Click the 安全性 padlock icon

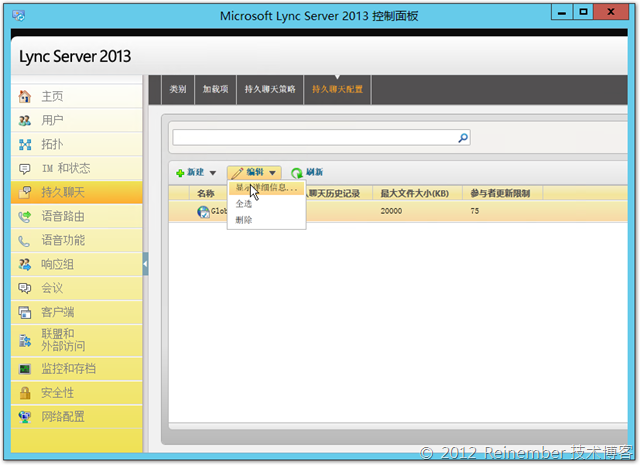(x=24, y=393)
